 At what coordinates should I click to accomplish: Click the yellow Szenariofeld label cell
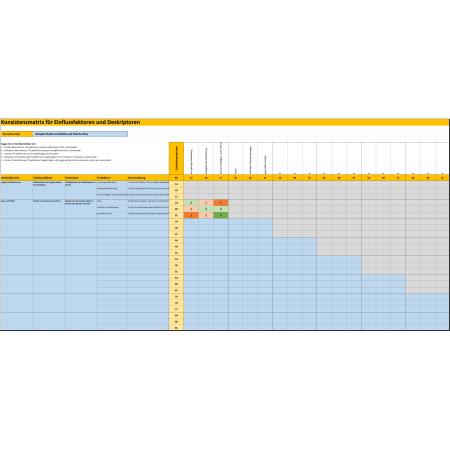pyautogui.click(x=17, y=134)
